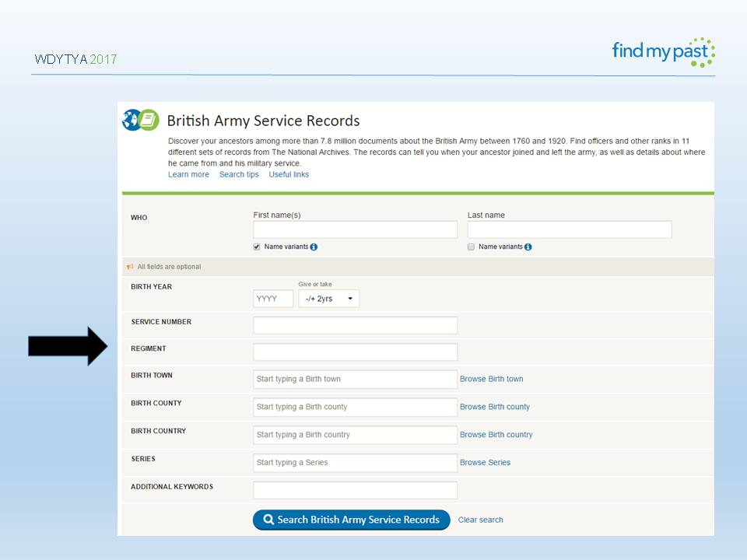Click Browse Birth county
The image size is (747, 560).
pos(495,407)
